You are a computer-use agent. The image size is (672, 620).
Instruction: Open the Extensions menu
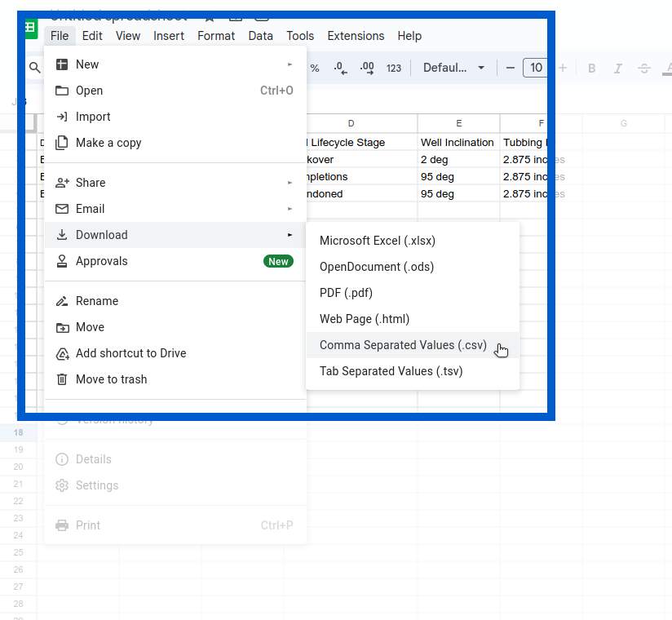click(356, 36)
